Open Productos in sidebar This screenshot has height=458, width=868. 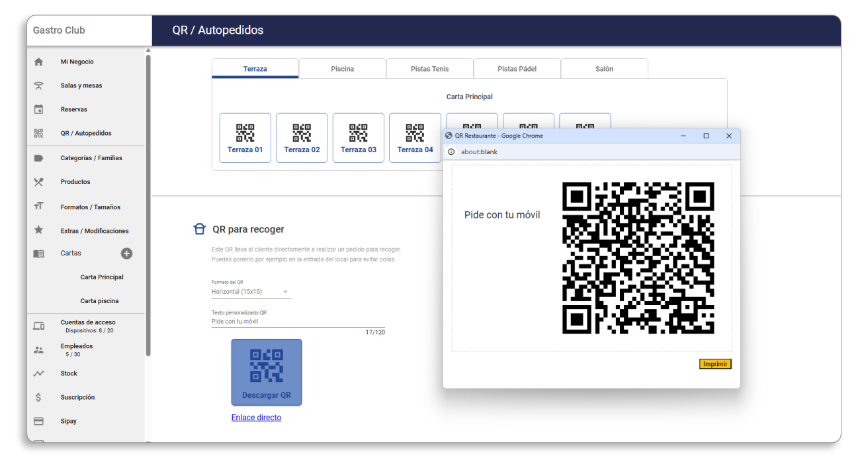tap(75, 182)
